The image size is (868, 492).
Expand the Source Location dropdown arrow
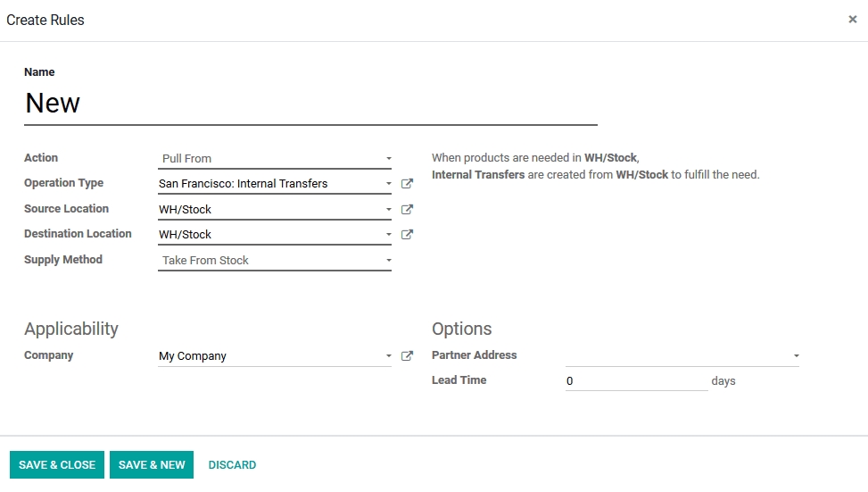pos(389,210)
